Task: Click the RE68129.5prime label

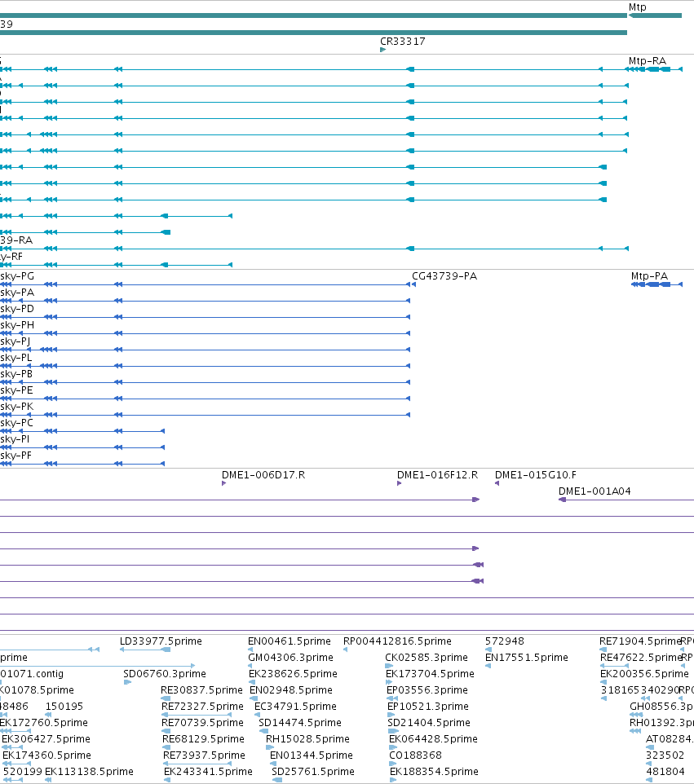Action: (x=204, y=739)
